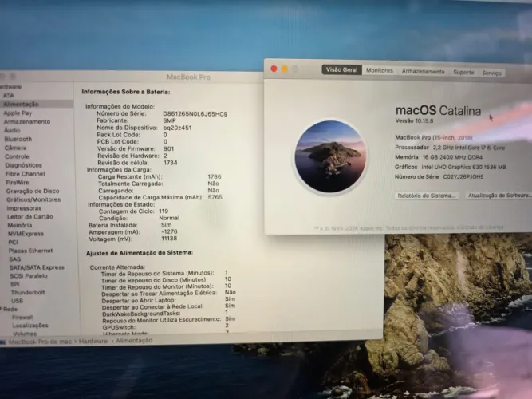
Task: Click the Processador 2,2 GHz Intel Core i7 line
Action: (450, 148)
